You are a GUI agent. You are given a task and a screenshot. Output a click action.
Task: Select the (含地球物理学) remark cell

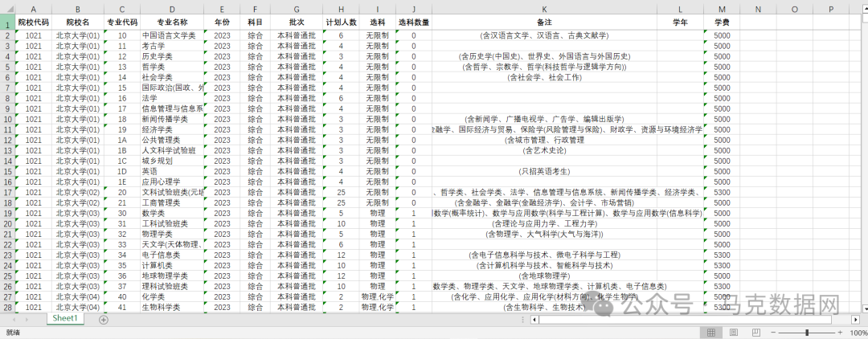(x=544, y=276)
